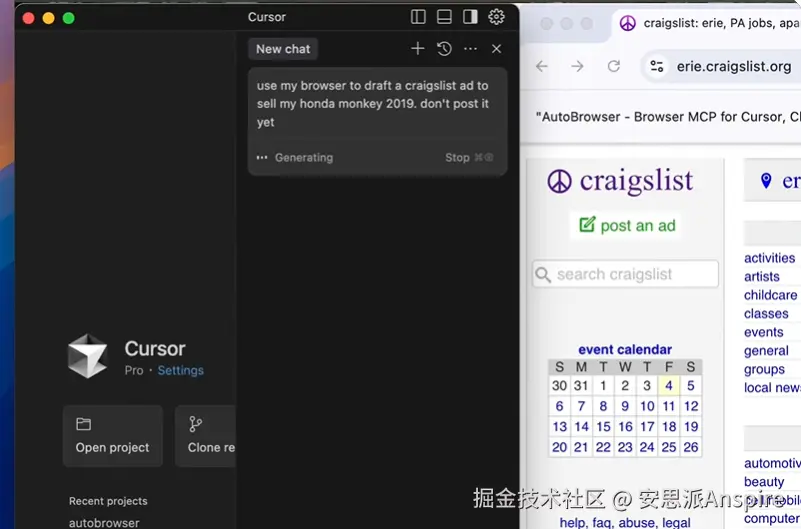Screen dimensions: 801x529
Task: Click the Cursor logo cube
Action: click(88, 356)
